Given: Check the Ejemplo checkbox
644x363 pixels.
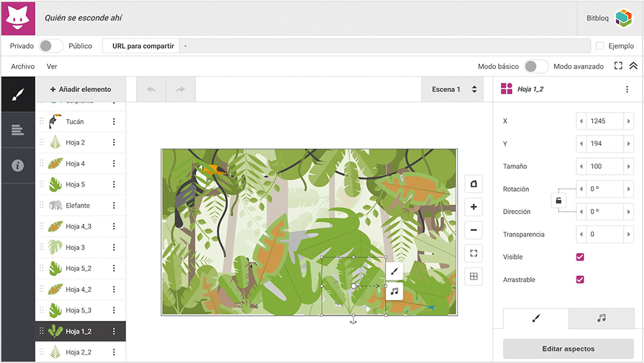Looking at the screenshot, I should [599, 45].
